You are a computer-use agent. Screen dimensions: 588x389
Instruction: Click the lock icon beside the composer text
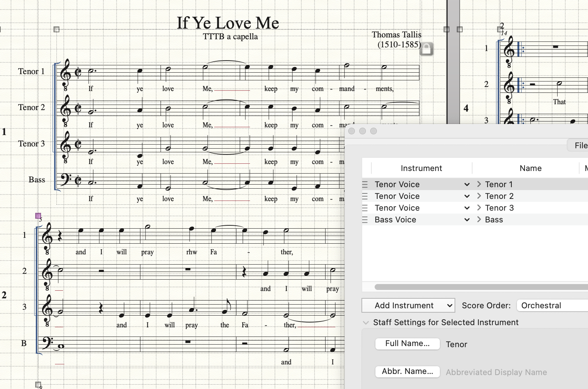click(426, 48)
